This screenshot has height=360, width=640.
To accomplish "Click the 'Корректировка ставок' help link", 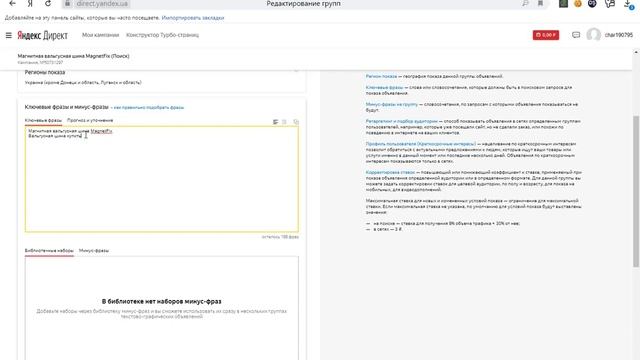I will click(x=390, y=172).
